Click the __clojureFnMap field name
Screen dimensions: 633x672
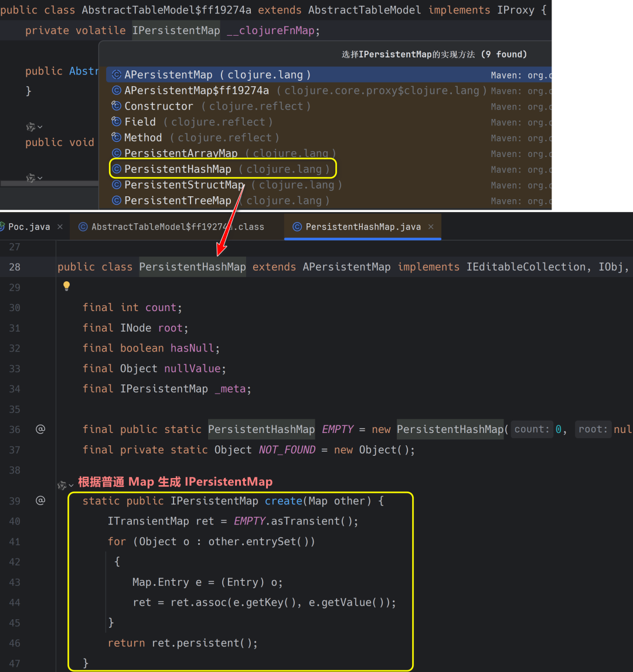[271, 30]
